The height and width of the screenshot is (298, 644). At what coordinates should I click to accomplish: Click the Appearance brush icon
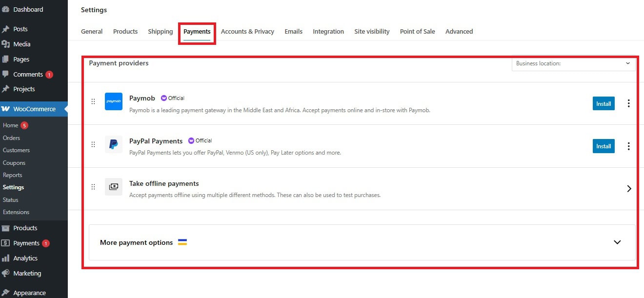[6, 293]
